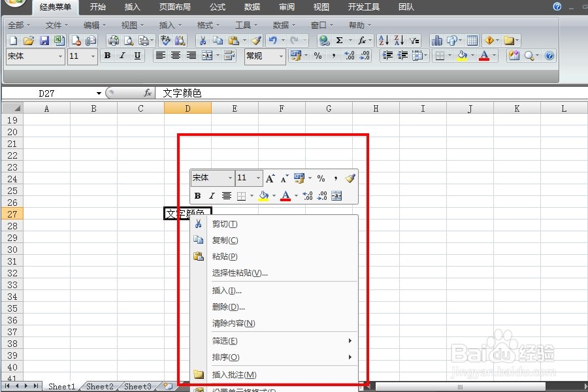Click 剪切(T) in the context menu
Image resolution: width=588 pixels, height=392 pixels.
(274, 224)
